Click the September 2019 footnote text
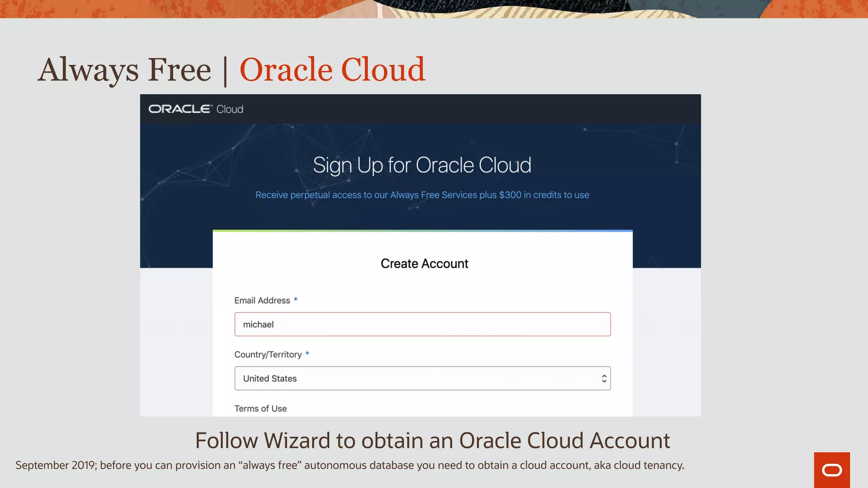Screen dimensions: 868x488 [350, 465]
